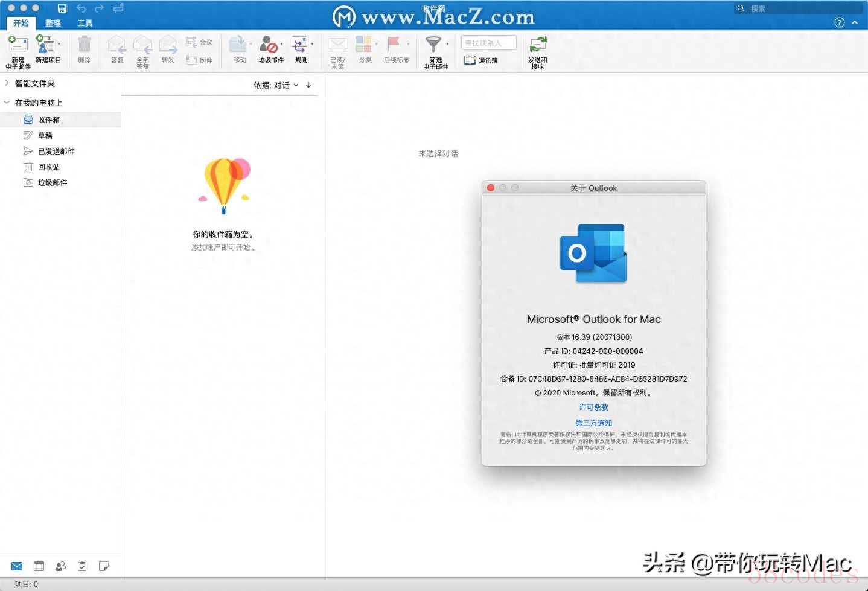Switch to the Mail view icon
Image resolution: width=868 pixels, height=591 pixels.
[x=17, y=566]
